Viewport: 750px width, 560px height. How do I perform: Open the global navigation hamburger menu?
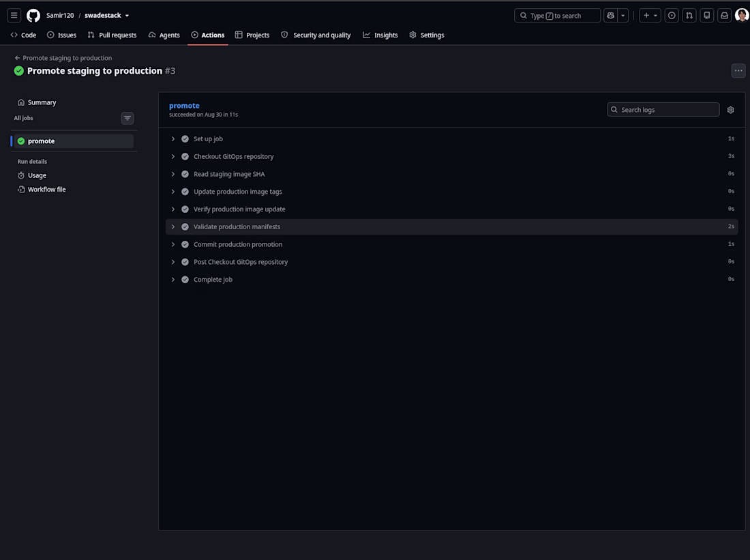[14, 15]
